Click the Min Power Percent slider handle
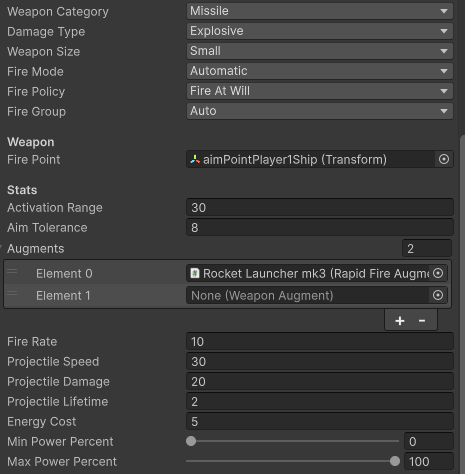The image size is (465, 474). 191,441
